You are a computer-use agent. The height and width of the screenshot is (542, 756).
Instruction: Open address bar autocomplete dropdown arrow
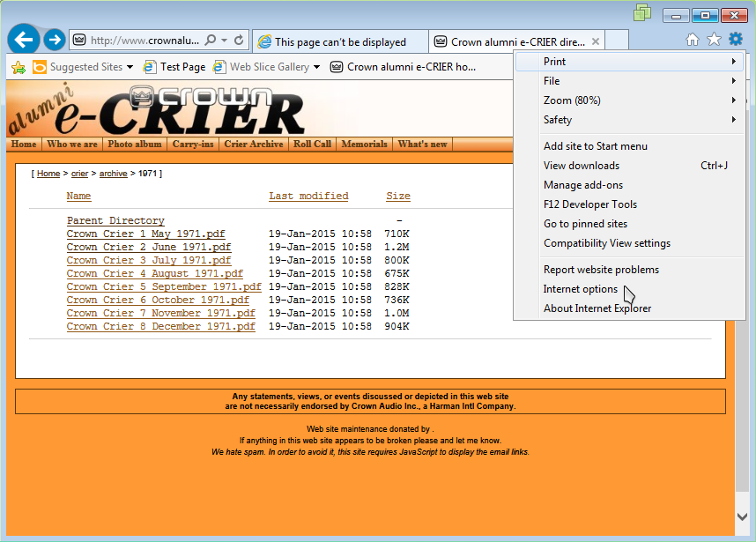(x=225, y=41)
